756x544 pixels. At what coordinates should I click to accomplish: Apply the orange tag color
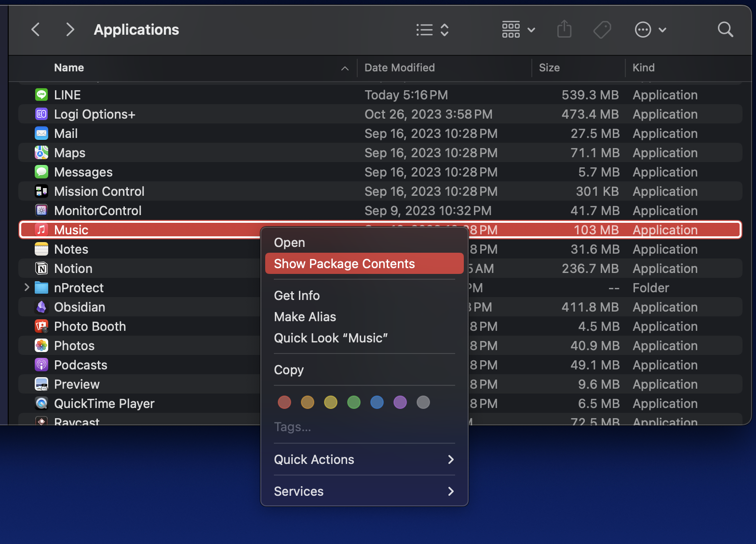308,402
